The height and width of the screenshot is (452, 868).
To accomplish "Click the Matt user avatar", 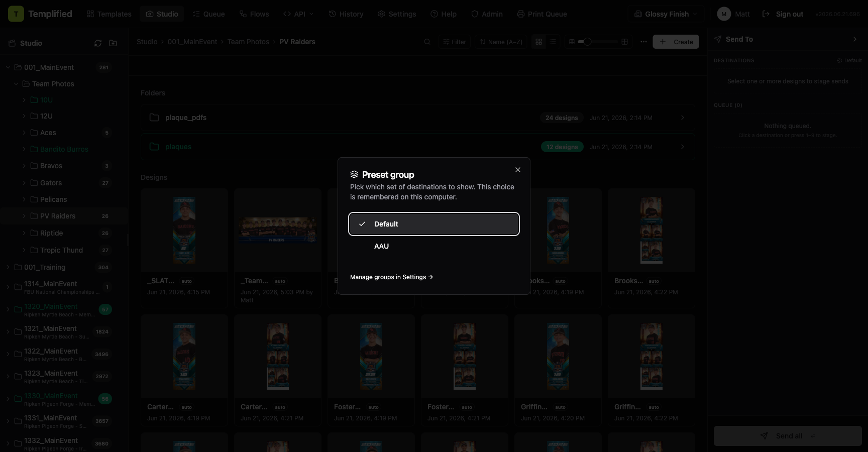I will click(x=724, y=14).
